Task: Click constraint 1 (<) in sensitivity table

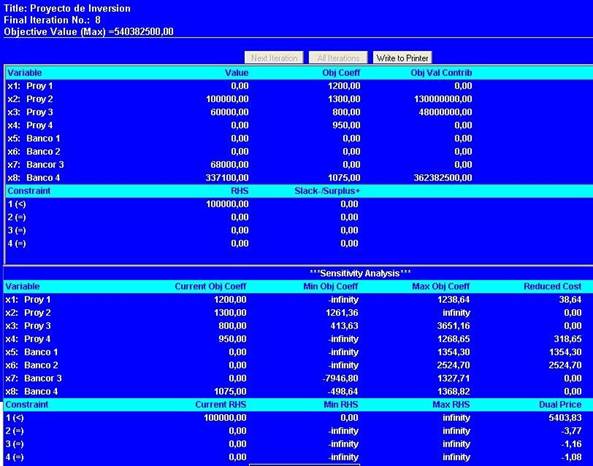Action: (15, 418)
